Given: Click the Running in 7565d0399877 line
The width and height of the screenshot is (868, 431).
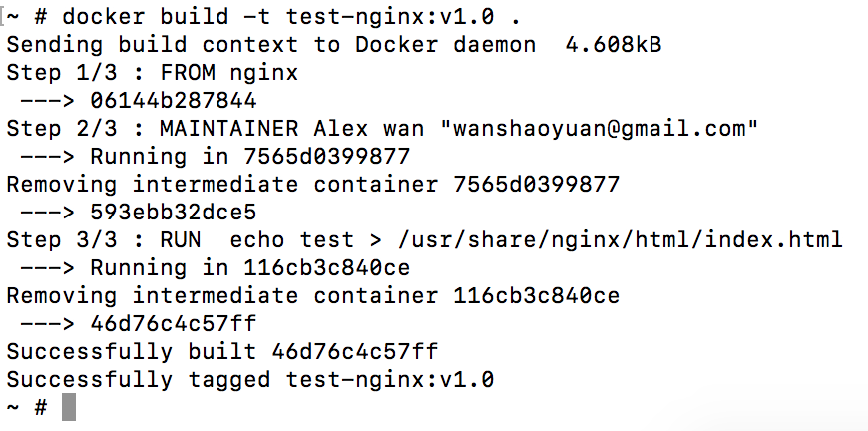Looking at the screenshot, I should click(x=249, y=157).
